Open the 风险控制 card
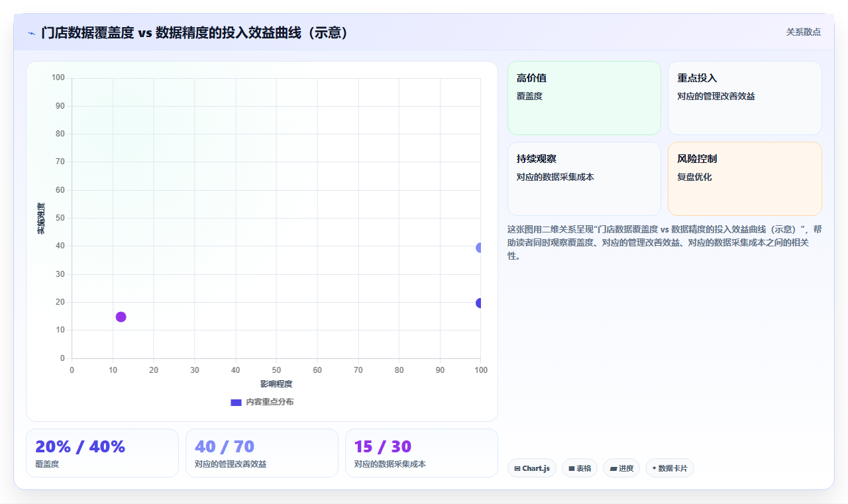 click(745, 179)
